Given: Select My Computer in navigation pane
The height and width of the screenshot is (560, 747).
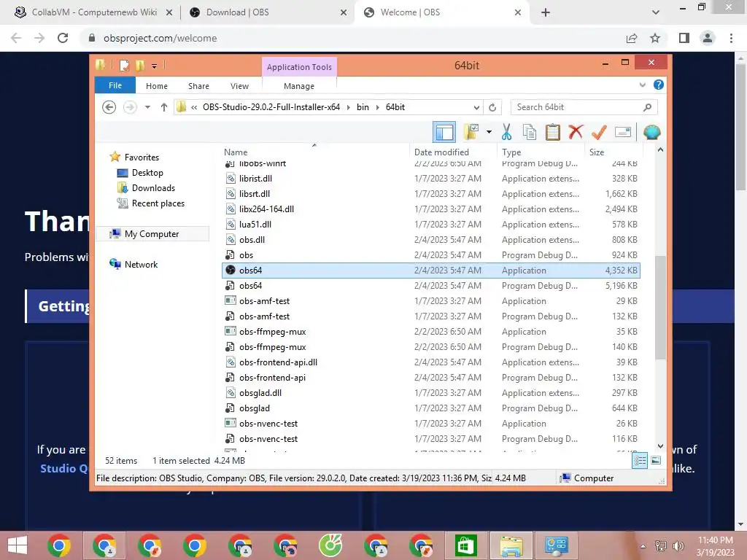Looking at the screenshot, I should (x=152, y=234).
